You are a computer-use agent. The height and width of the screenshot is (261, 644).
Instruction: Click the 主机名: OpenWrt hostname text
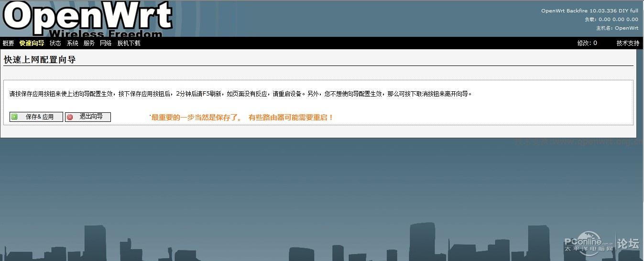click(x=617, y=28)
